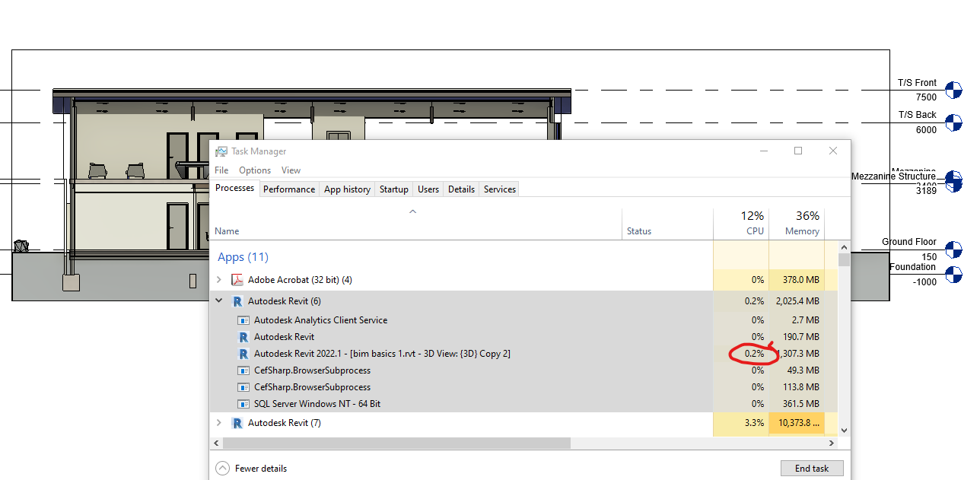Click the End task button
This screenshot has width=980, height=480.
(x=812, y=468)
